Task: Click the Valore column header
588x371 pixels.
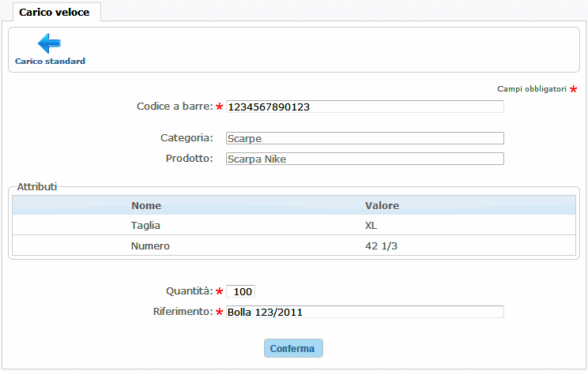Action: coord(382,205)
